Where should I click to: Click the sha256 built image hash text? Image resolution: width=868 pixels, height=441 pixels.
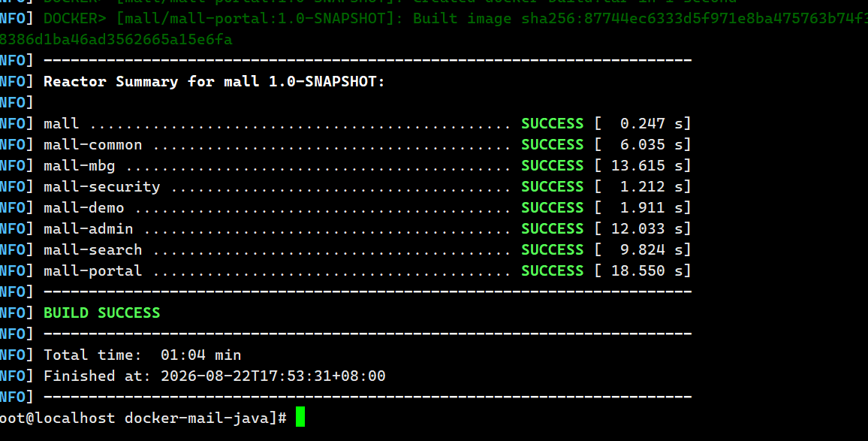[695, 19]
